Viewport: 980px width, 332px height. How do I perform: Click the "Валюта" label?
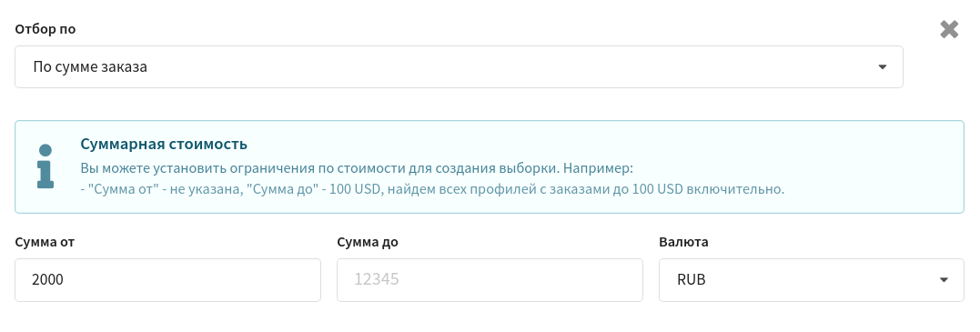coord(683,243)
